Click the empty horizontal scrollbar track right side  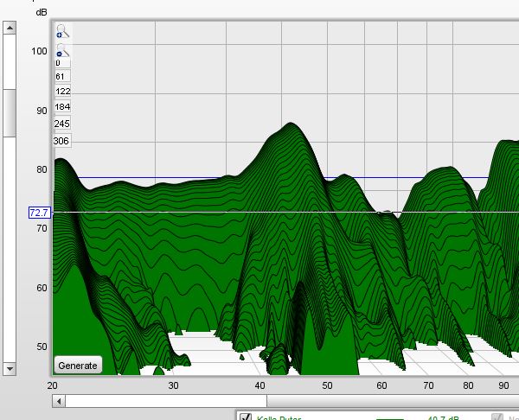pyautogui.click(x=389, y=401)
